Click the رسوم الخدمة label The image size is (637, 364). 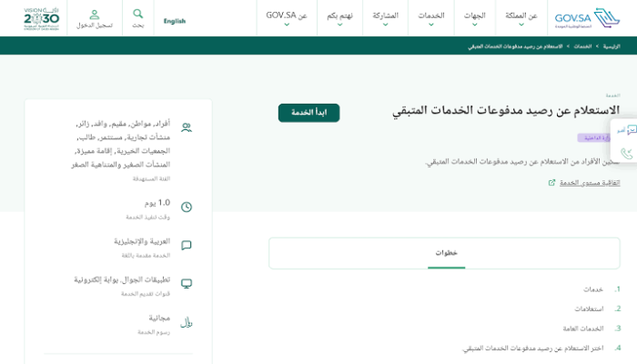(154, 332)
